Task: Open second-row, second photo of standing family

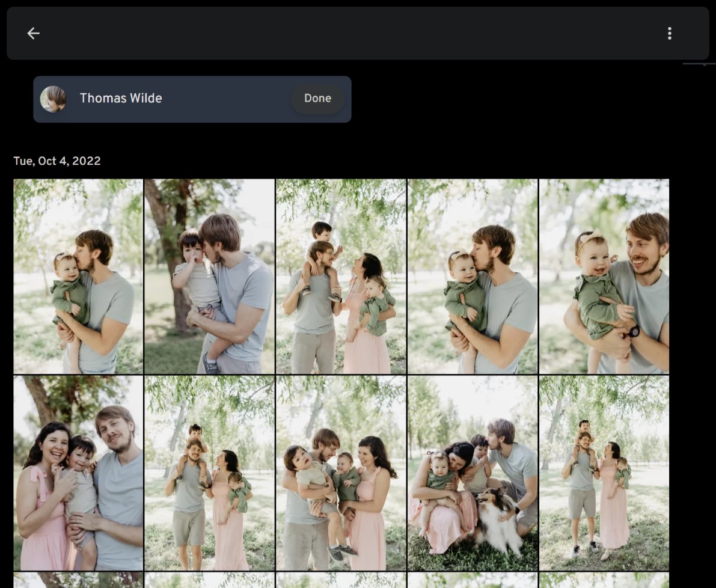Action: pyautogui.click(x=209, y=473)
